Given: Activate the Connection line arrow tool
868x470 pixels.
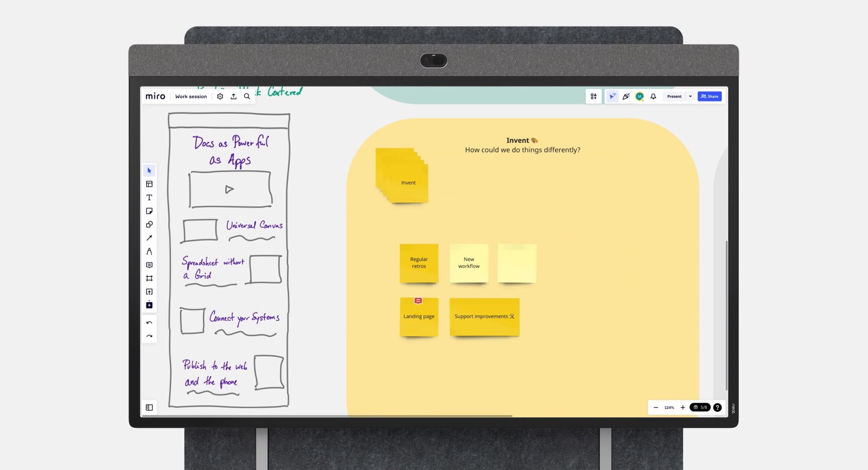Looking at the screenshot, I should tap(149, 238).
